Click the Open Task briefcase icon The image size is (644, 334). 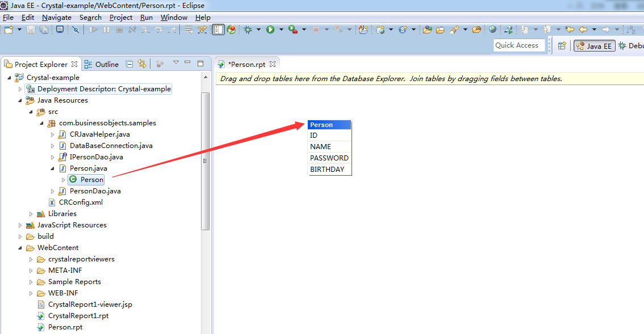pyautogui.click(x=440, y=29)
